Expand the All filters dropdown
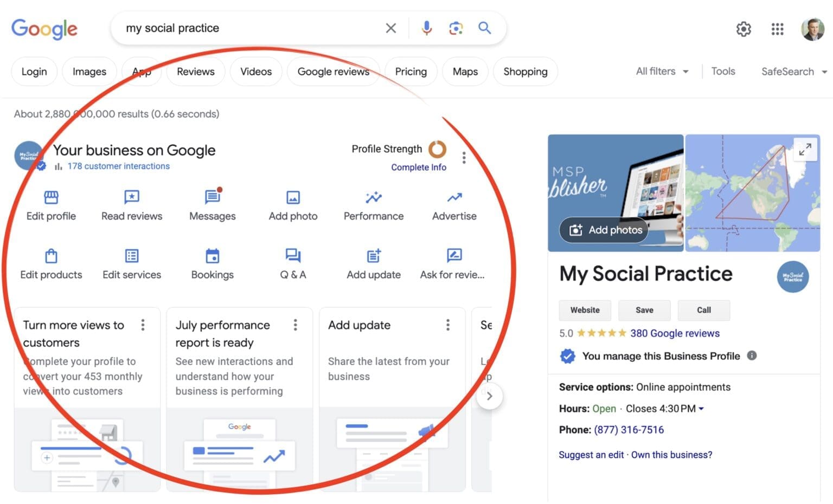 662,72
